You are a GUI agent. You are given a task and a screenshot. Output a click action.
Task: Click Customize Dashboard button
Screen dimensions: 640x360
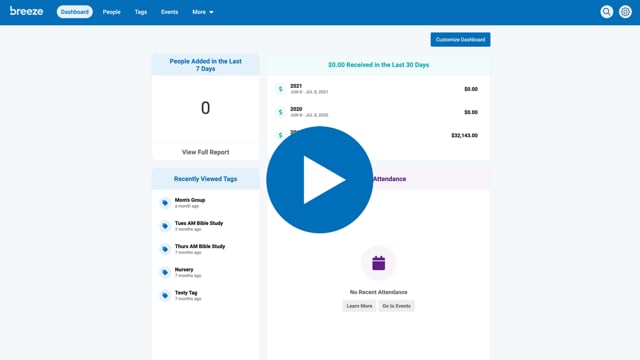460,40
